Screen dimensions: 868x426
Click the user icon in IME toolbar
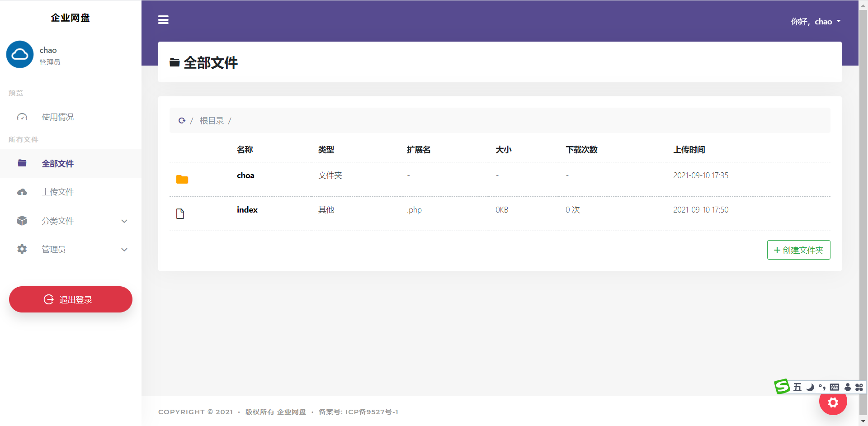tap(848, 387)
